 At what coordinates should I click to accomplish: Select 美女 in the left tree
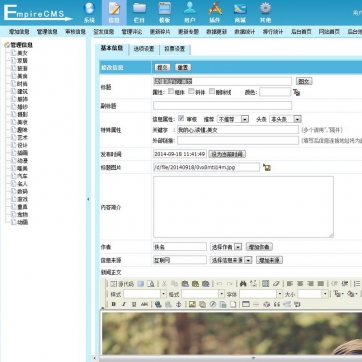(22, 53)
